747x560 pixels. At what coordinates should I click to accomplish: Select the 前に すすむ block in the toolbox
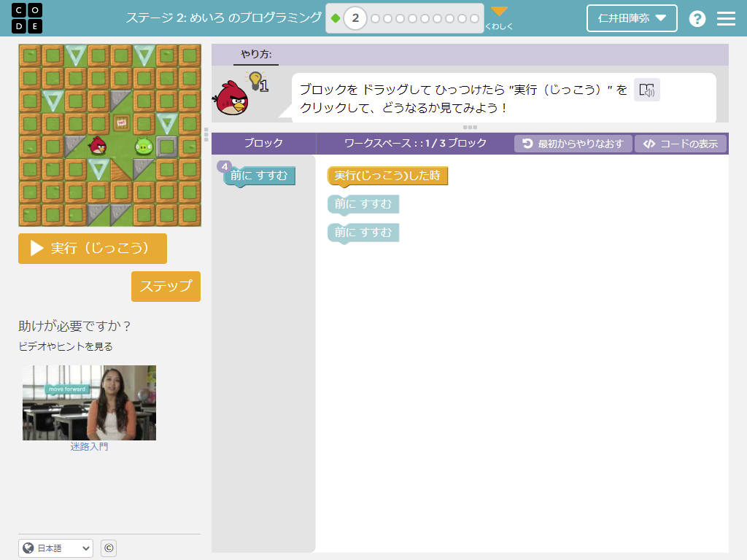click(x=259, y=176)
